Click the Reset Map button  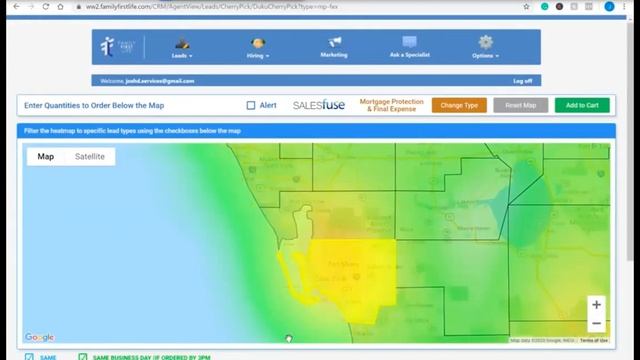521,105
